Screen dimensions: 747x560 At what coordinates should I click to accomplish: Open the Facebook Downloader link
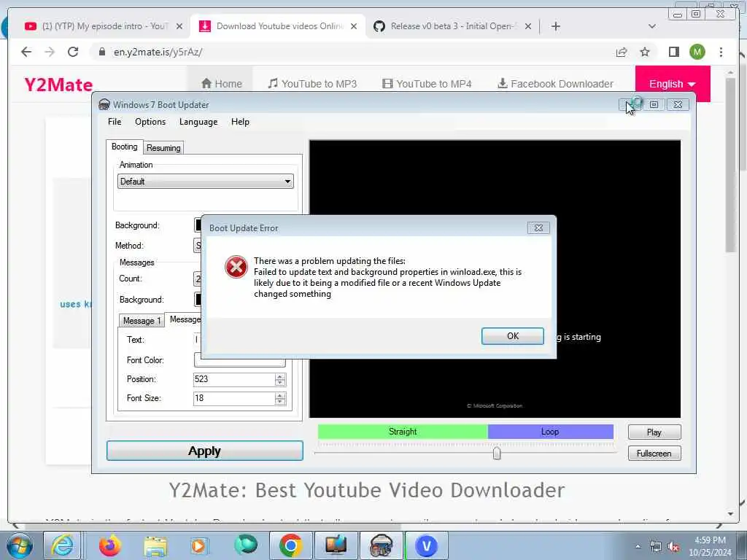[x=555, y=84]
